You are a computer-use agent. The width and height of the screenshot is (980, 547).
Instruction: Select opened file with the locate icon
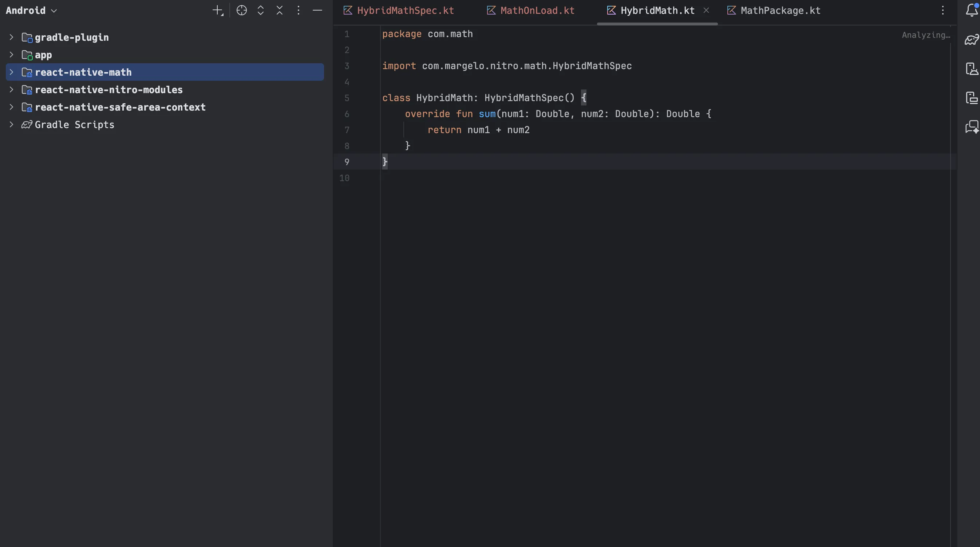click(242, 10)
